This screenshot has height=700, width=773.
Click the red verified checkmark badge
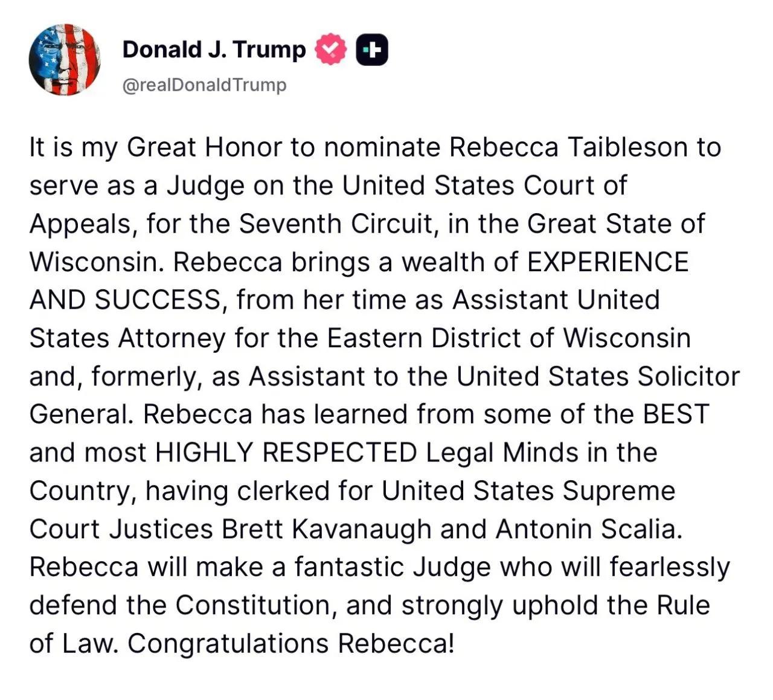pyautogui.click(x=331, y=50)
